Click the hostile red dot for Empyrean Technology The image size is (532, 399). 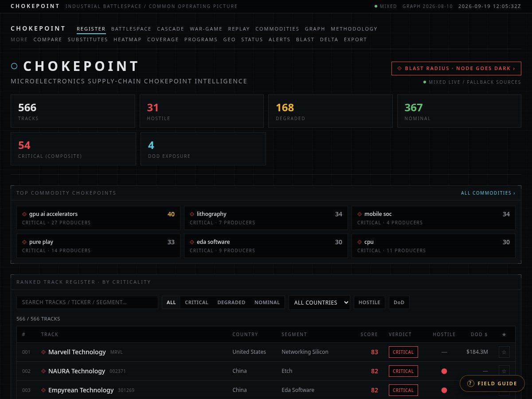(x=444, y=390)
